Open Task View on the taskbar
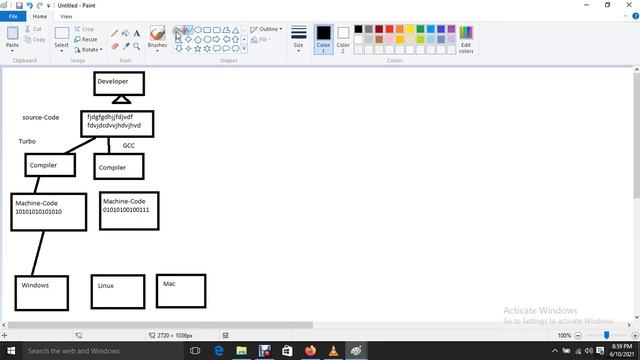The image size is (640, 360). 195,351
